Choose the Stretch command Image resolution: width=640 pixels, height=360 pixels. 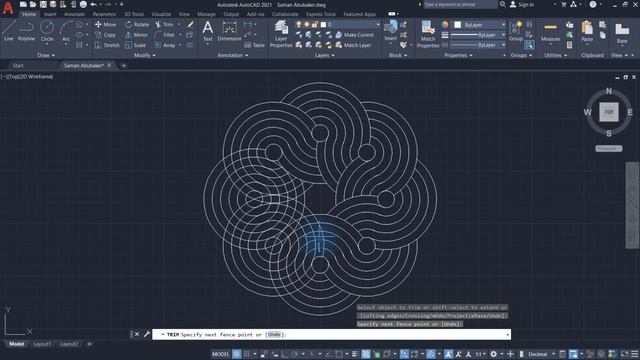pyautogui.click(x=107, y=45)
